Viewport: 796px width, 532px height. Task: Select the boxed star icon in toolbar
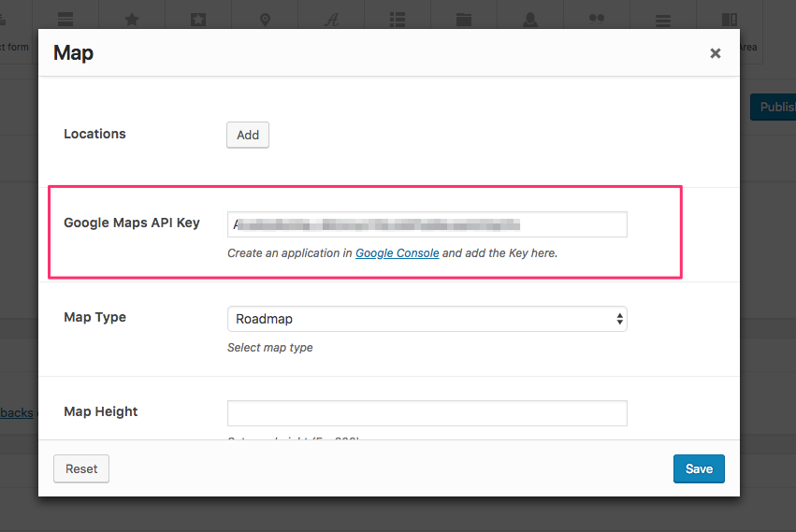point(198,20)
